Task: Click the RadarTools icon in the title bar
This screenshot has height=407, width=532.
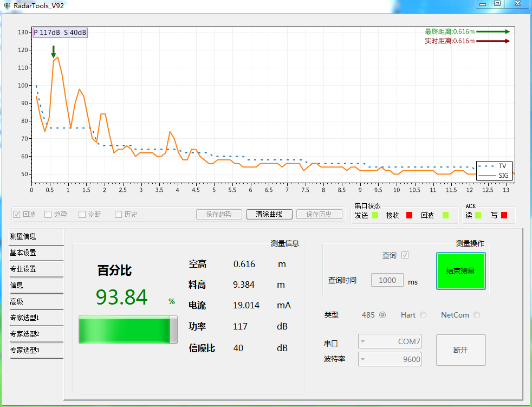Action: click(x=8, y=5)
